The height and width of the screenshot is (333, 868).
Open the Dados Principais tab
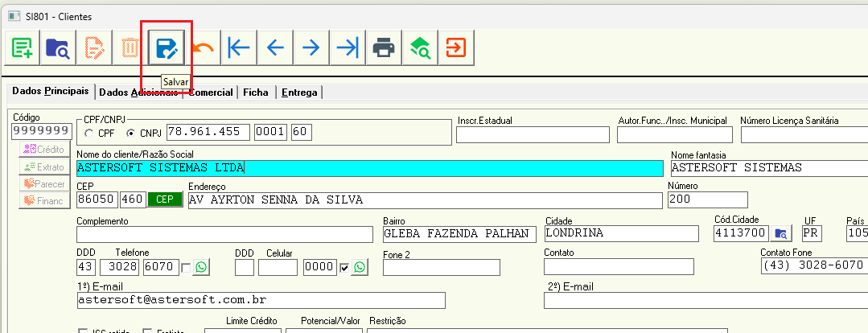click(x=51, y=91)
